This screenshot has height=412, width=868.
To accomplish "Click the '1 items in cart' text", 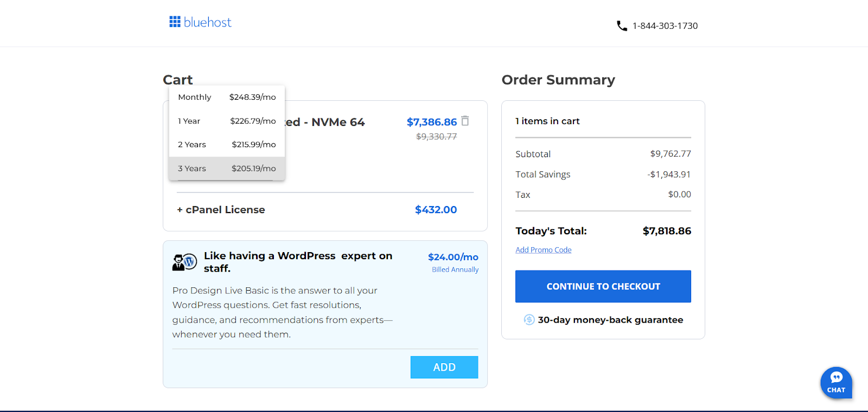I will 547,121.
